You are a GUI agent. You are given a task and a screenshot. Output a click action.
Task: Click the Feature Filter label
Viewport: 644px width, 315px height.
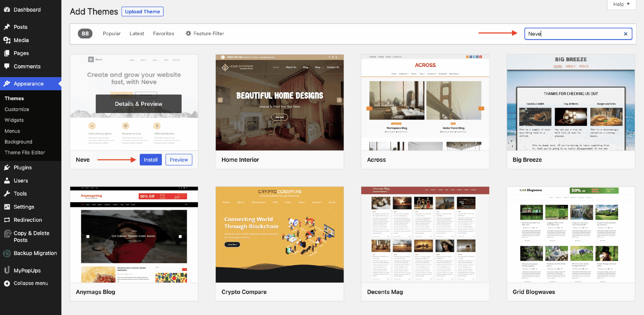click(209, 33)
